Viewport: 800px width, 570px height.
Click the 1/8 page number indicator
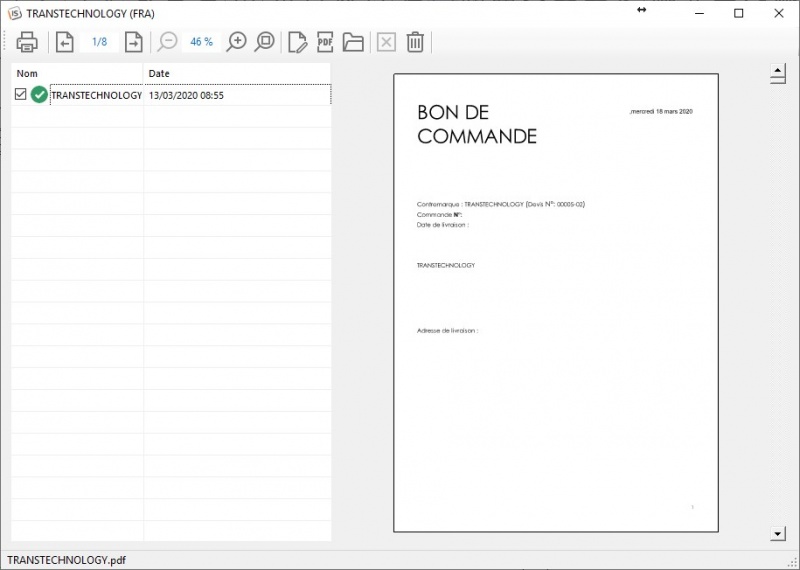[99, 42]
